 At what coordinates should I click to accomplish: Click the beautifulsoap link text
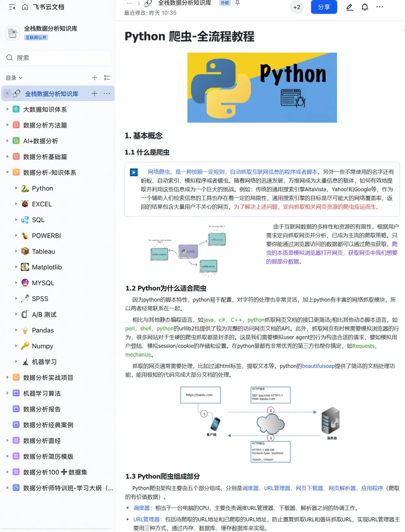(x=319, y=366)
